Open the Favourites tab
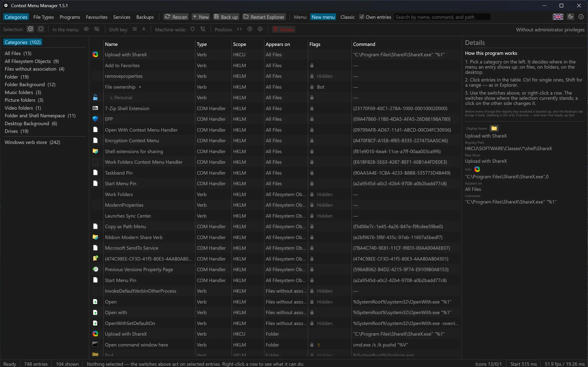This screenshot has height=367, width=588. [x=97, y=17]
